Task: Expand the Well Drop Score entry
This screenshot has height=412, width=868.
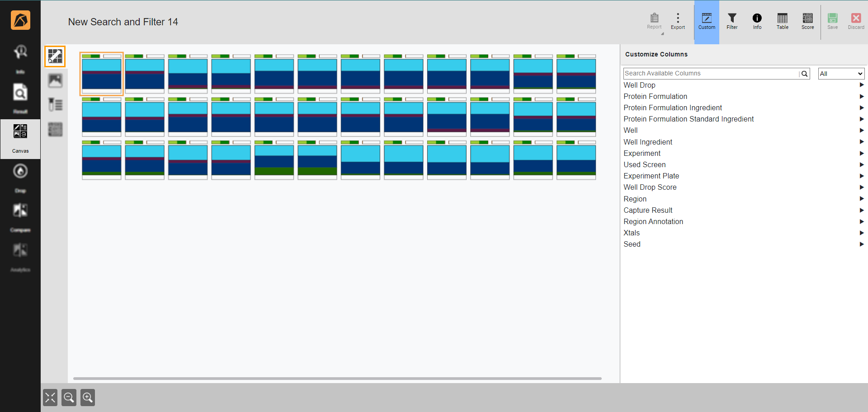Action: [x=862, y=187]
